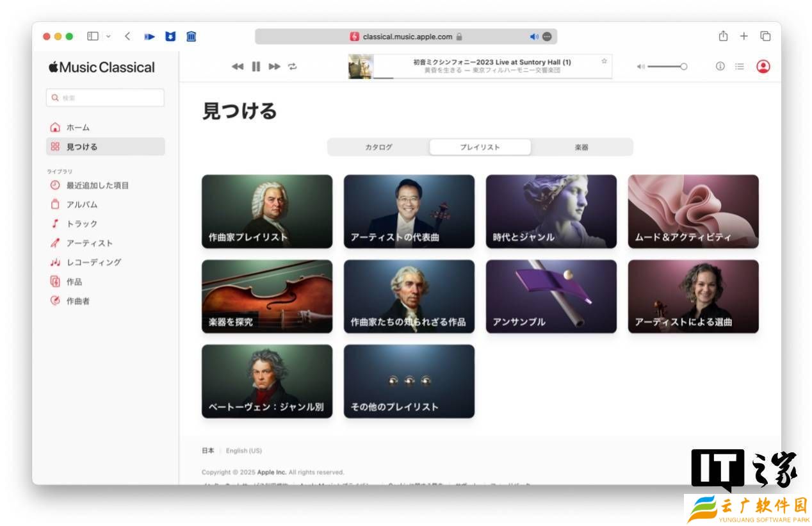
Task: Open the 作曲家プレイリスト tile
Action: coord(267,211)
